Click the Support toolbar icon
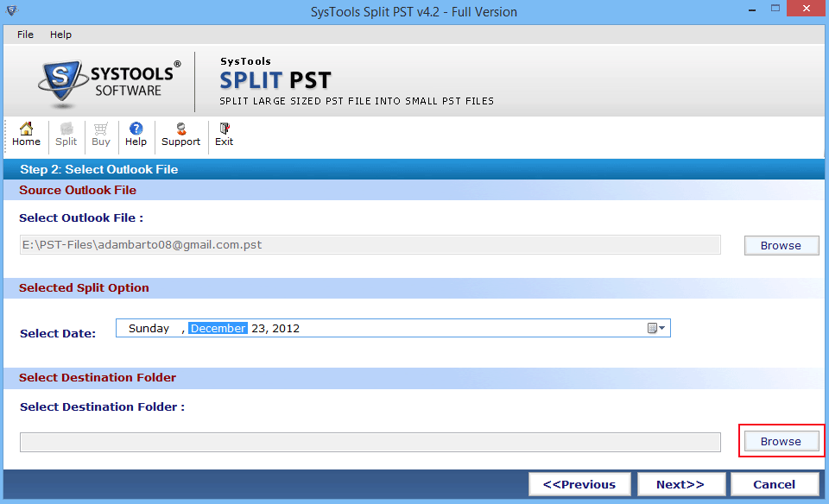The image size is (829, 504). pos(180,135)
